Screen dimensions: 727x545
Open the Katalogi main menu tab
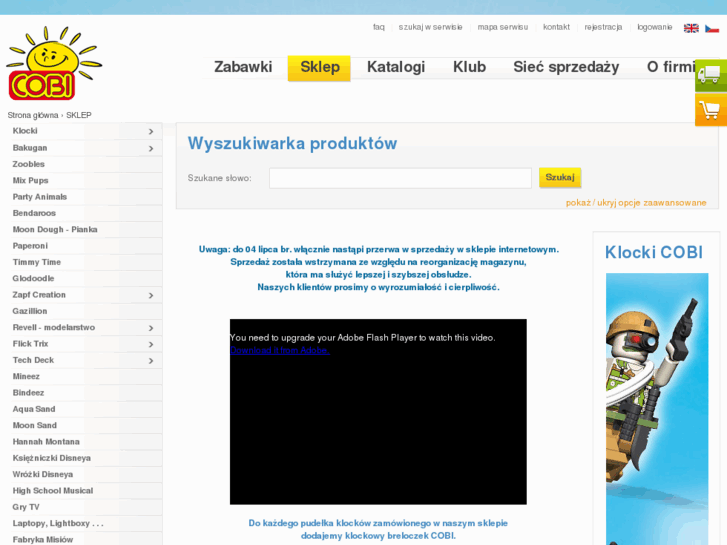[x=396, y=67]
